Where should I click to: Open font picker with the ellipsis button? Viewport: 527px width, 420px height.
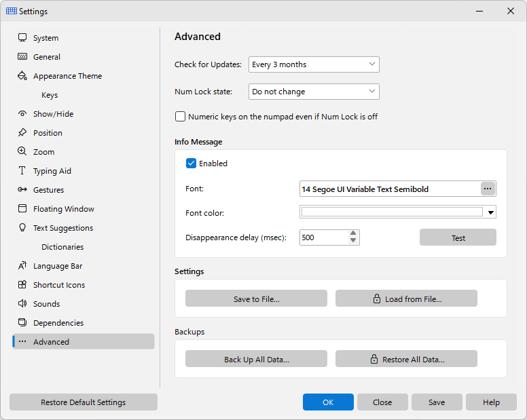[x=488, y=189]
